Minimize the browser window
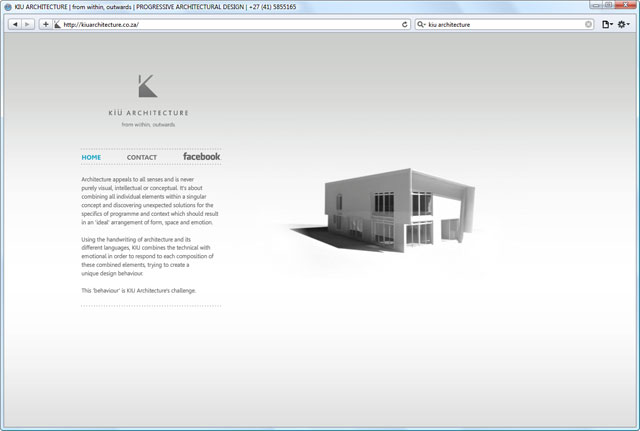This screenshot has height=431, width=640. pos(596,5)
